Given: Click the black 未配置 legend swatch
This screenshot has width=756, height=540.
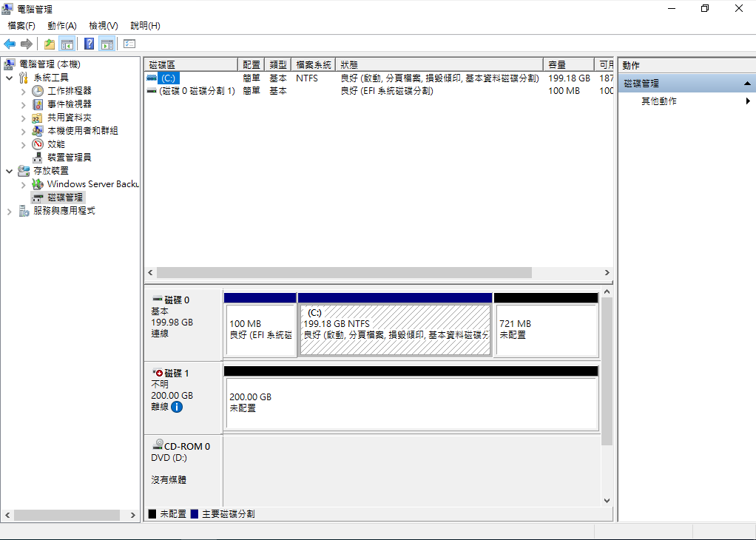Looking at the screenshot, I should pyautogui.click(x=152, y=514).
